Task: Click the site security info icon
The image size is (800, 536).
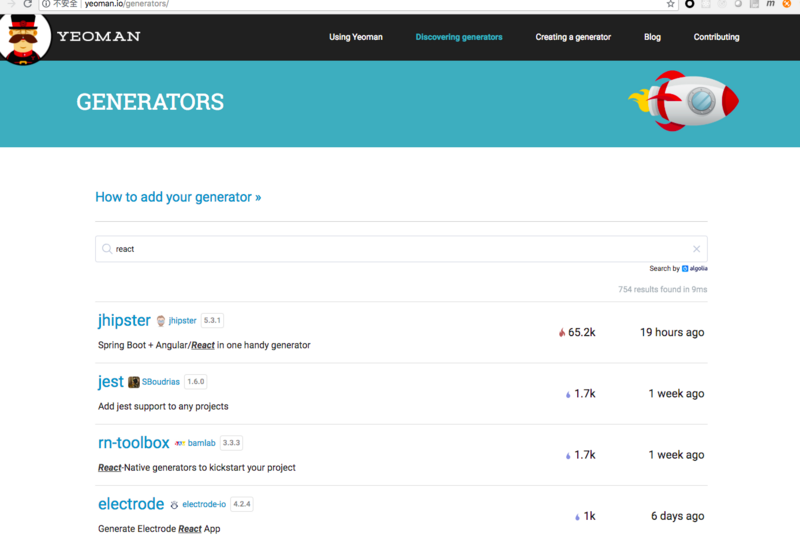Action: (46, 4)
